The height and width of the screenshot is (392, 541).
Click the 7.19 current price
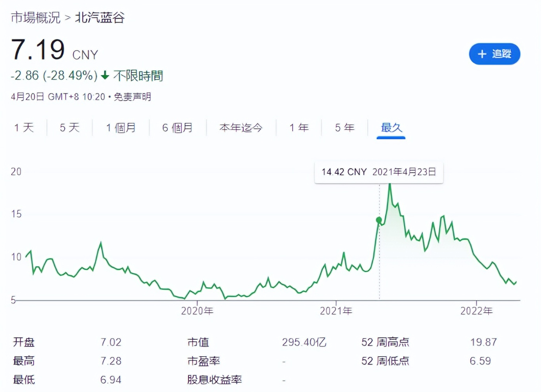(38, 50)
